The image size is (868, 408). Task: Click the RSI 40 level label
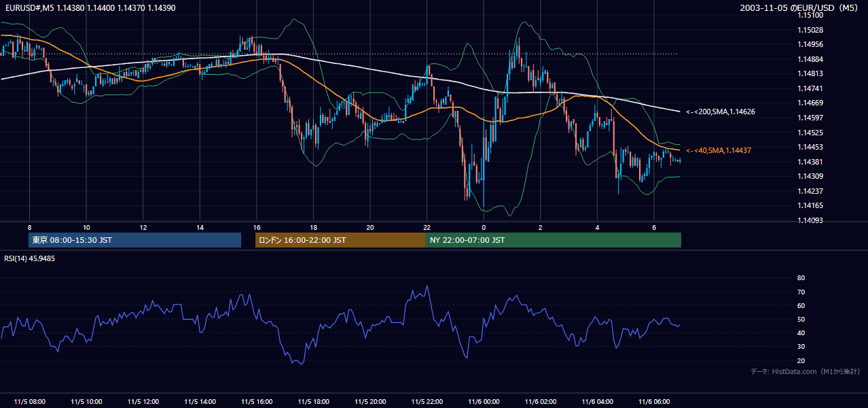click(801, 333)
